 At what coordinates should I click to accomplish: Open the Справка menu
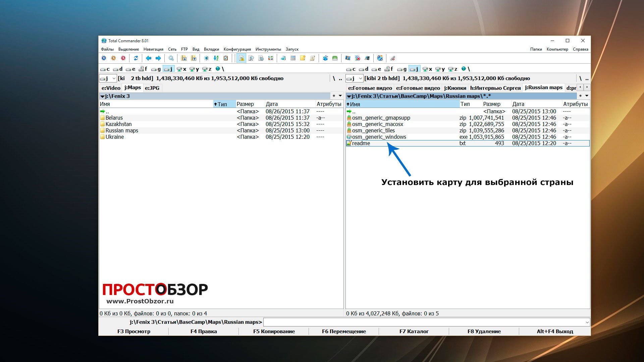click(x=580, y=49)
